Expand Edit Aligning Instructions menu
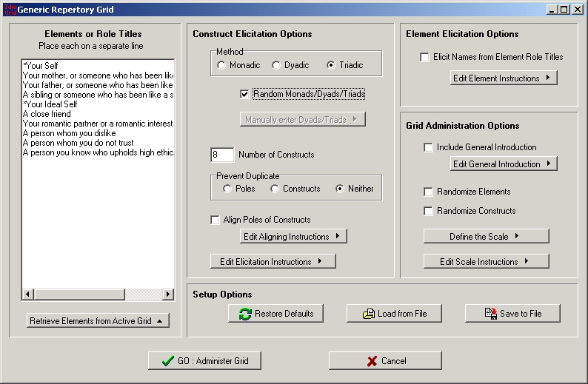The image size is (588, 384). click(x=293, y=237)
